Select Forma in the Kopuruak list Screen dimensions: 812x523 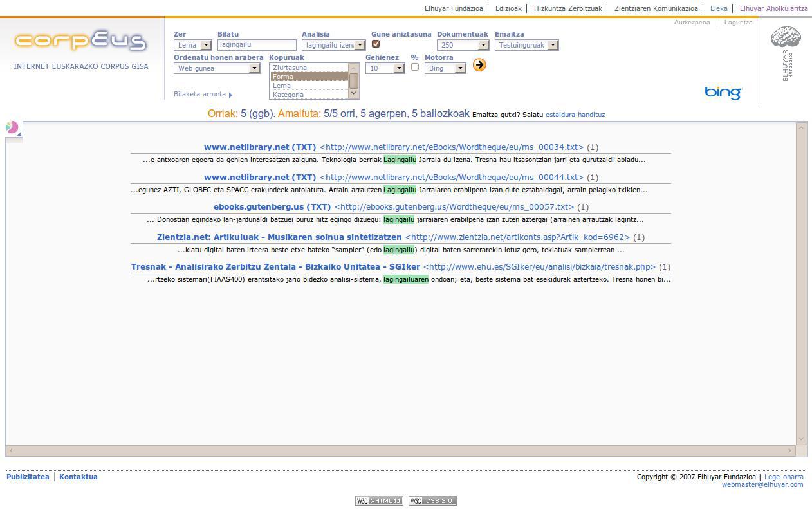309,77
